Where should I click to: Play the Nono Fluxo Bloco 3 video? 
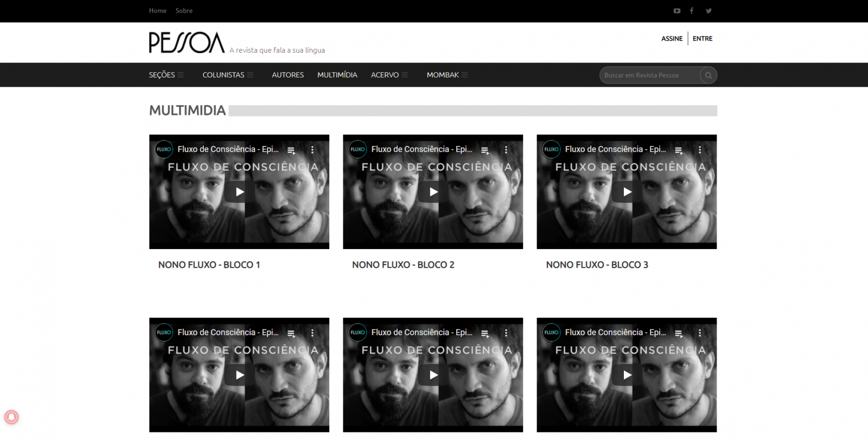[627, 192]
